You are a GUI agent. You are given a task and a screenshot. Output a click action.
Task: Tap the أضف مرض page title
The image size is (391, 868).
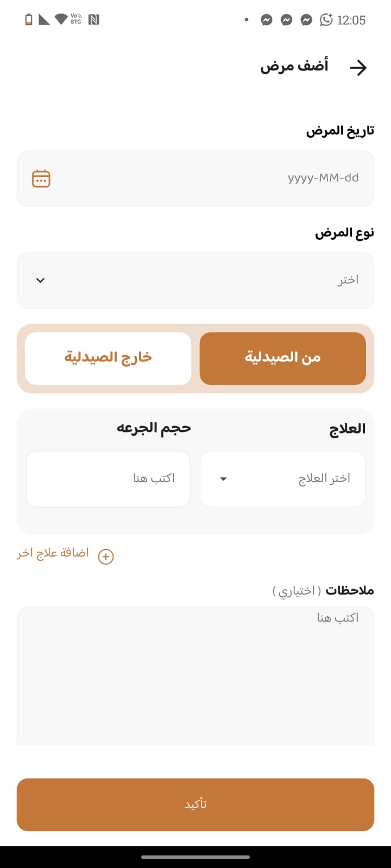pos(294,66)
